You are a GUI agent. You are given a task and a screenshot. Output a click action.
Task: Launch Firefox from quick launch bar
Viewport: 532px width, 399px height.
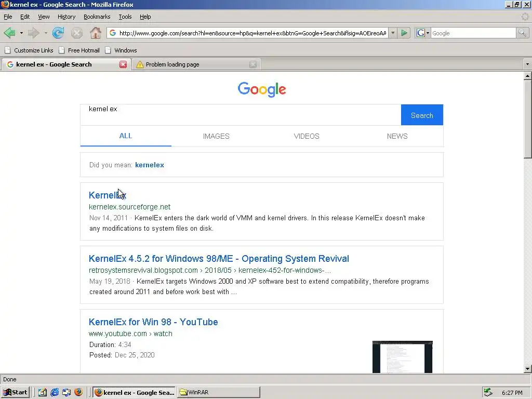(x=78, y=392)
